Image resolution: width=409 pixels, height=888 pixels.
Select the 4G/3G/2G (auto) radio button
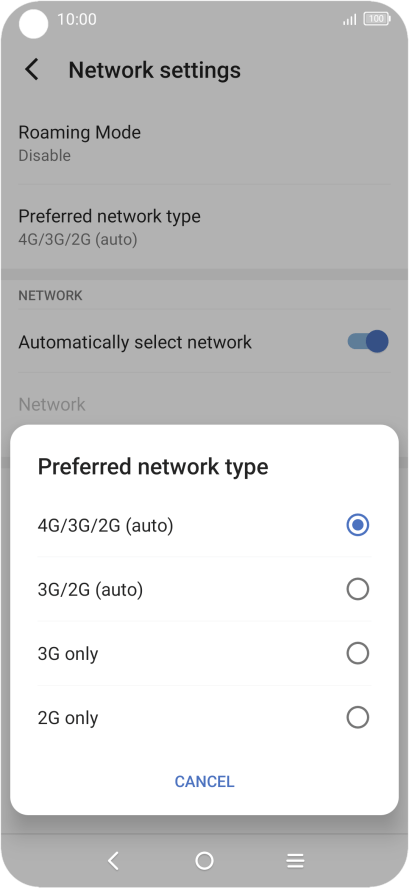[x=357, y=525]
